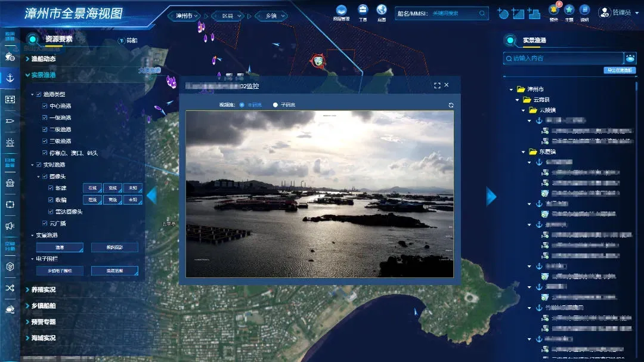Collapse the 东厦镇 tree folder
The height and width of the screenshot is (362, 644).
click(524, 152)
